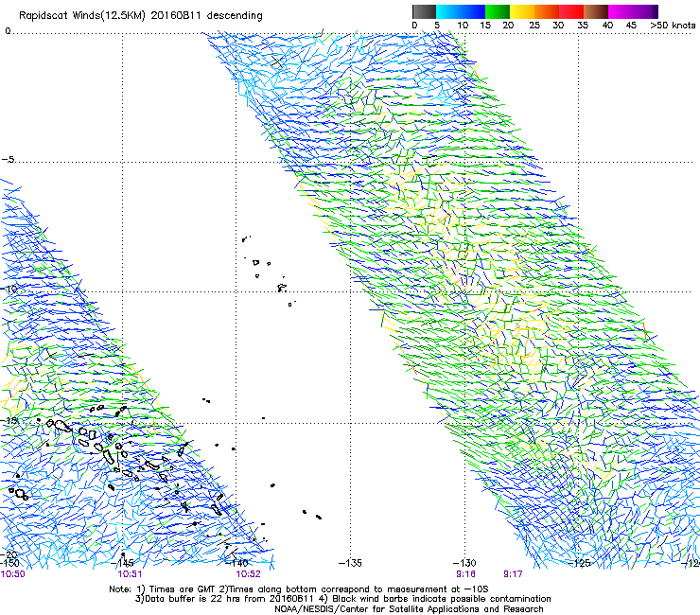
Task: Select the cyan 5-10 knots legend color
Action: click(x=448, y=11)
